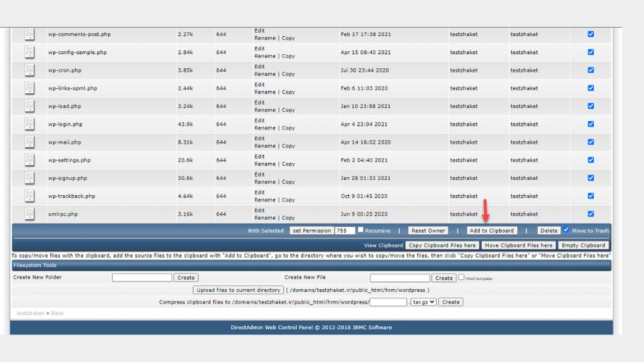Click the file icon beside wp-login.php
The height and width of the screenshot is (362, 644).
pyautogui.click(x=29, y=124)
